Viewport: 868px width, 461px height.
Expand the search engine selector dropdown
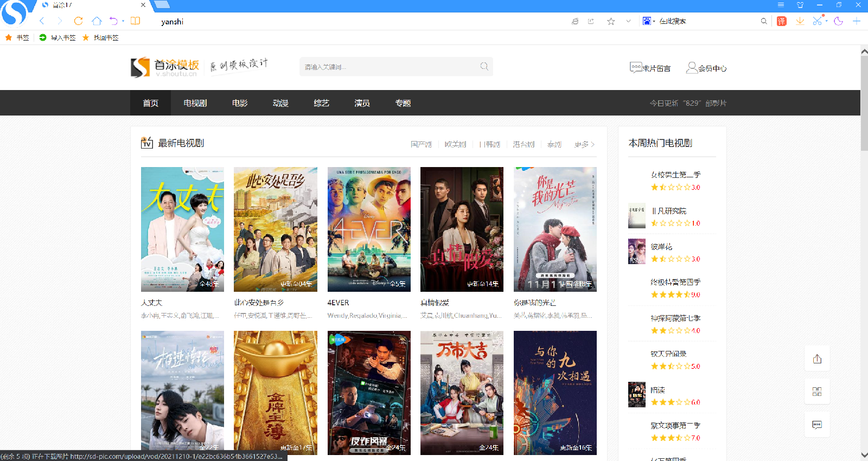click(653, 21)
